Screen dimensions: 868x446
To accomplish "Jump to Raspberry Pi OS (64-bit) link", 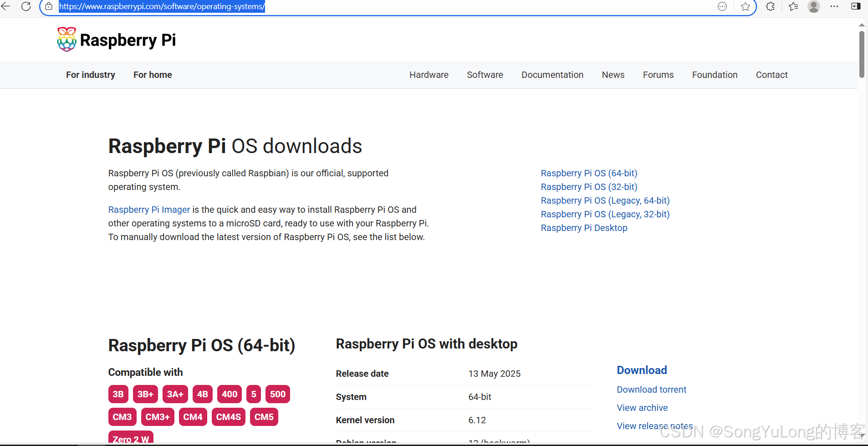I will coord(589,173).
